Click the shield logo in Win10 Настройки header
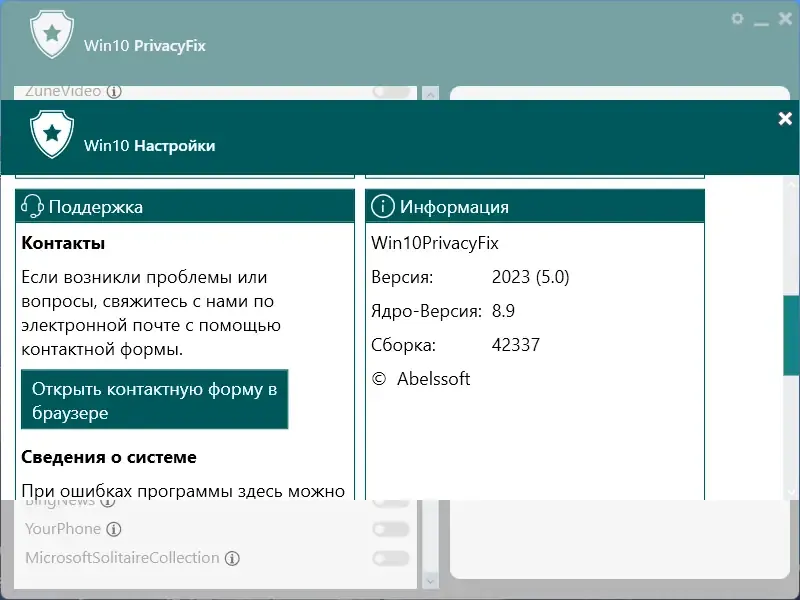Viewport: 800px width, 600px height. point(51,135)
